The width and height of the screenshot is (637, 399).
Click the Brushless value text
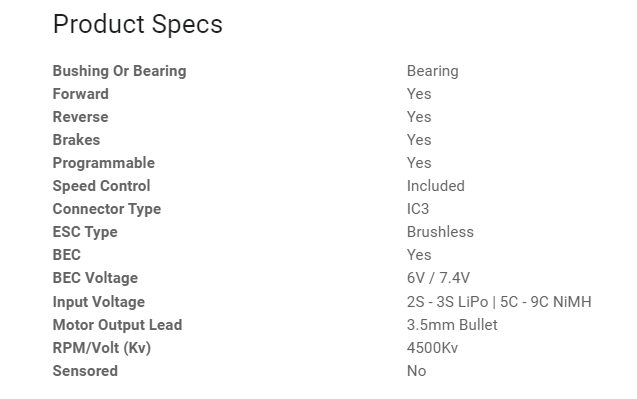coord(440,232)
